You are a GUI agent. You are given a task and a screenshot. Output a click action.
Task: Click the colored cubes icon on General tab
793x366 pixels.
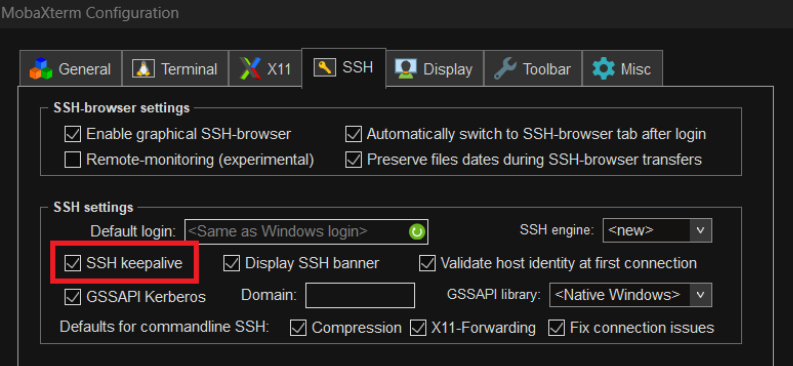coord(41,69)
